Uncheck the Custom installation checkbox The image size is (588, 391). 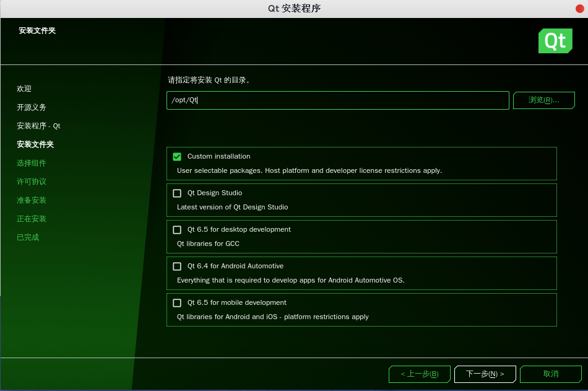[177, 157]
